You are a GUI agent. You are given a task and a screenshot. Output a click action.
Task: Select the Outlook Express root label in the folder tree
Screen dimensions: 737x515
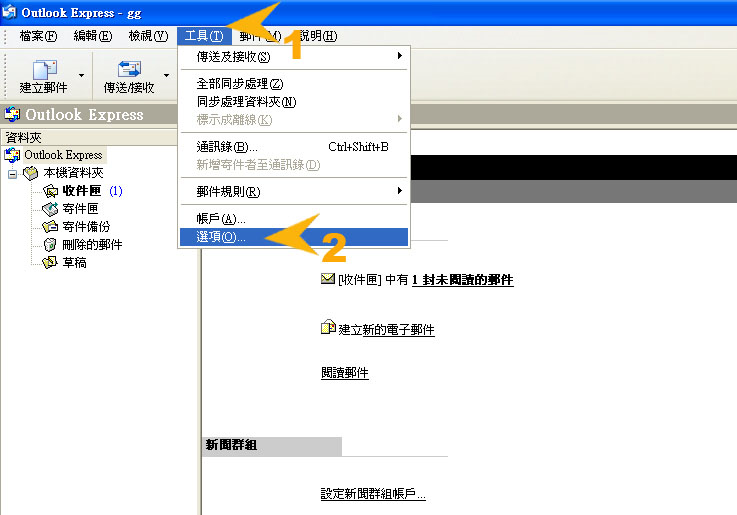tap(63, 155)
